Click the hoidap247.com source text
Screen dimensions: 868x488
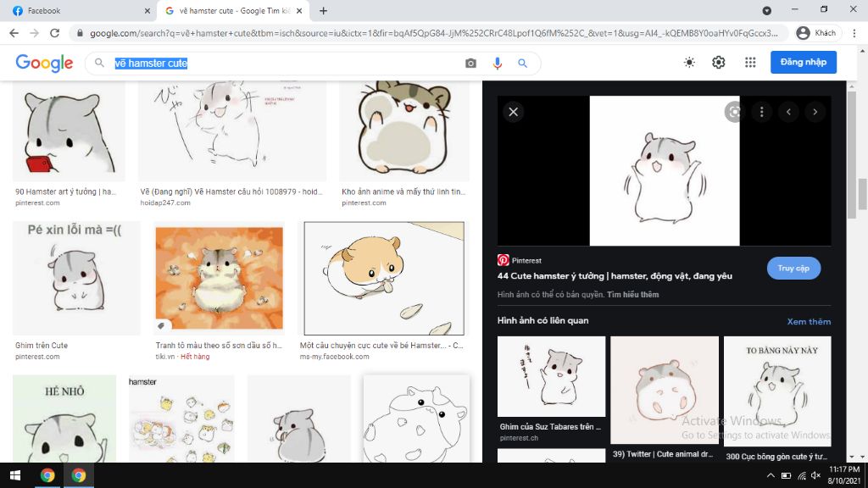click(165, 203)
